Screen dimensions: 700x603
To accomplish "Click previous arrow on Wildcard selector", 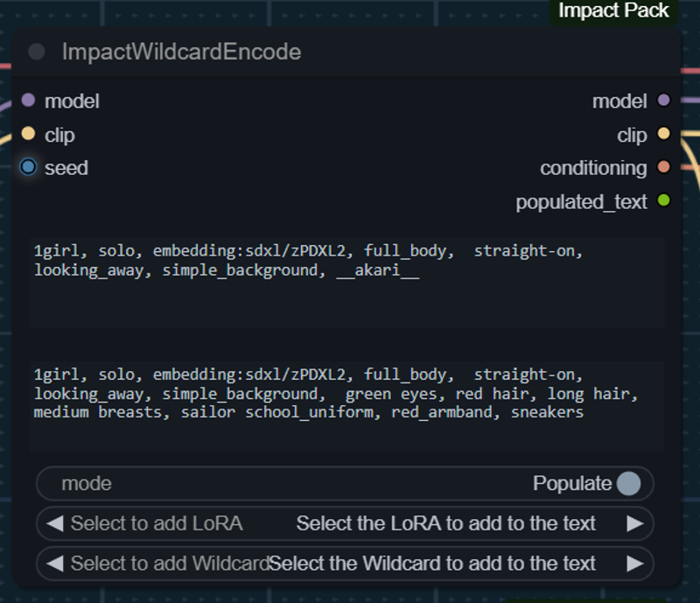I will click(55, 564).
